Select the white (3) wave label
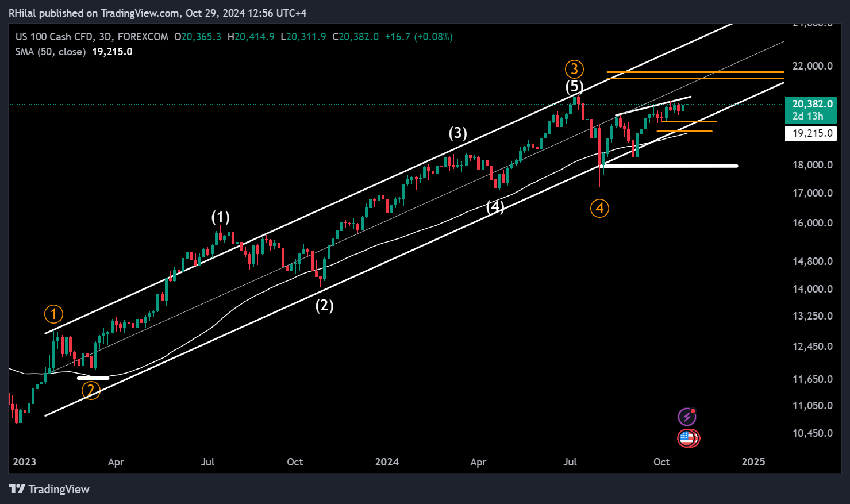 click(x=457, y=133)
